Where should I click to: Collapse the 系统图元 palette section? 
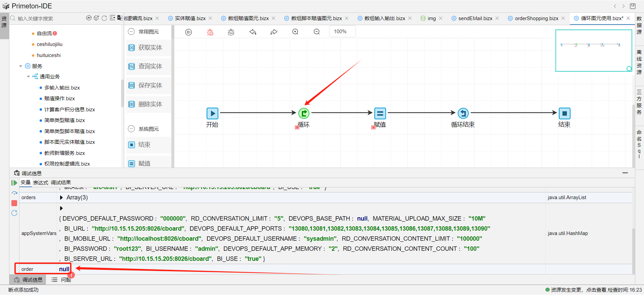click(131, 129)
